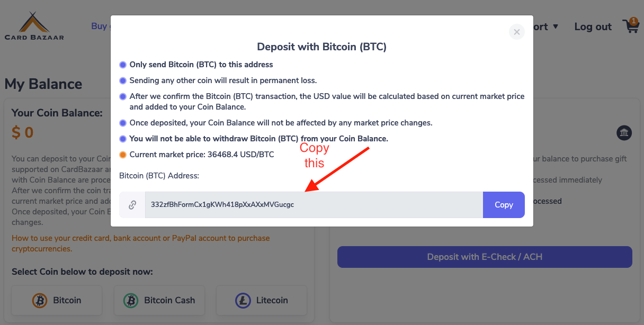The height and width of the screenshot is (325, 644).
Task: Click the bank building icon
Action: [x=624, y=133]
